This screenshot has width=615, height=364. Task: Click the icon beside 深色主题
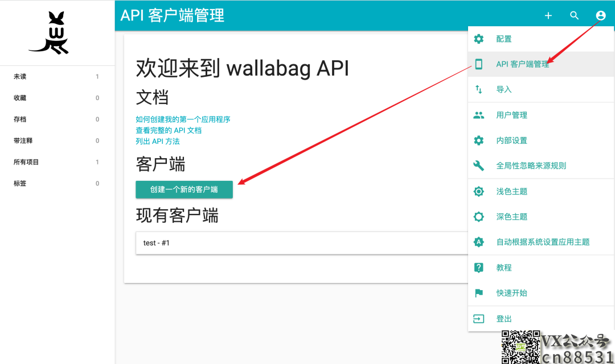click(x=478, y=217)
